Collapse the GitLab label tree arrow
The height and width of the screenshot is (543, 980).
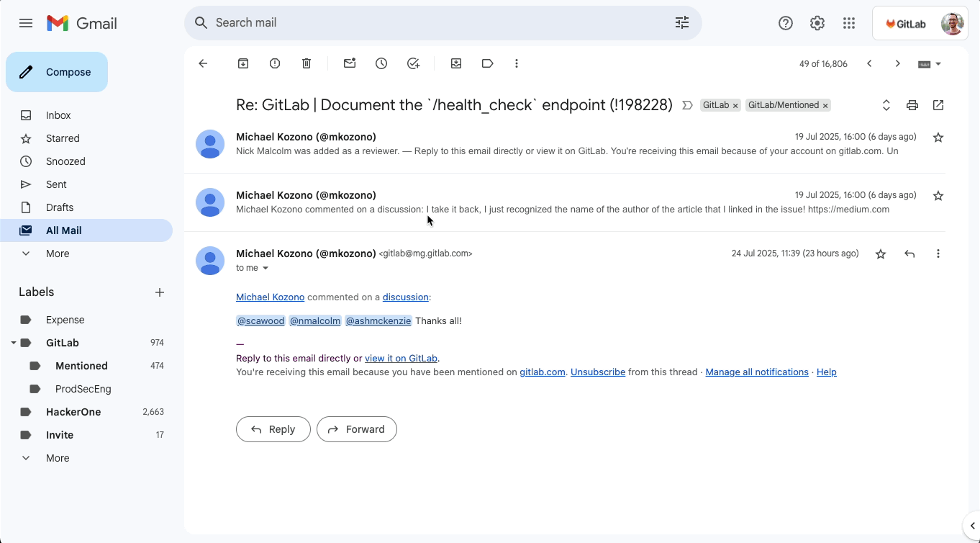(x=13, y=343)
